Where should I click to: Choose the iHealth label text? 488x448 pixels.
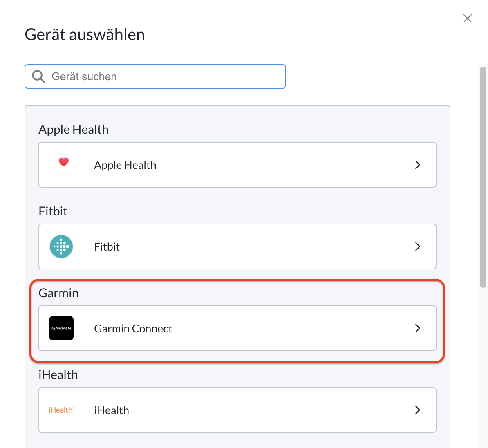click(112, 410)
